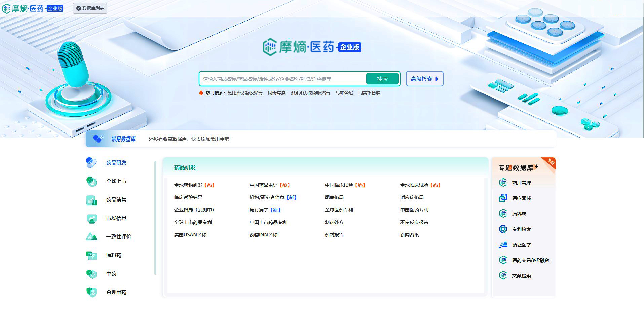Open 适应症格局 database
Screen dimensions: 644x309
pos(412,197)
